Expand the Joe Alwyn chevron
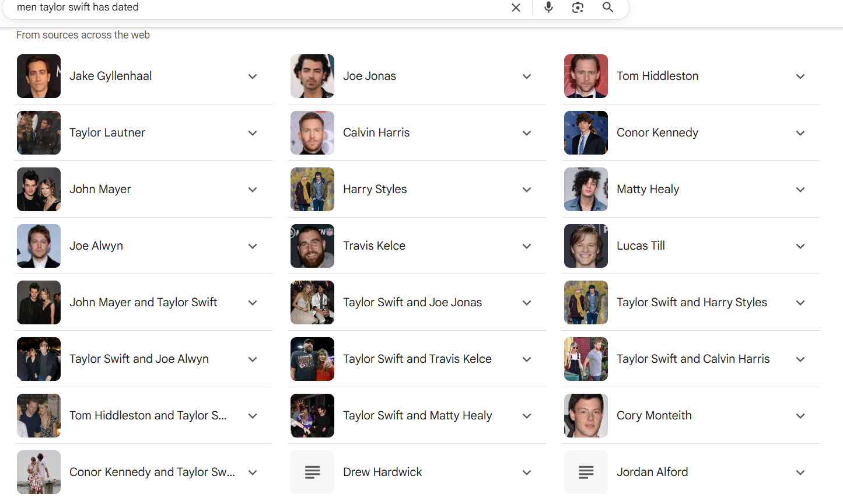 pos(253,246)
